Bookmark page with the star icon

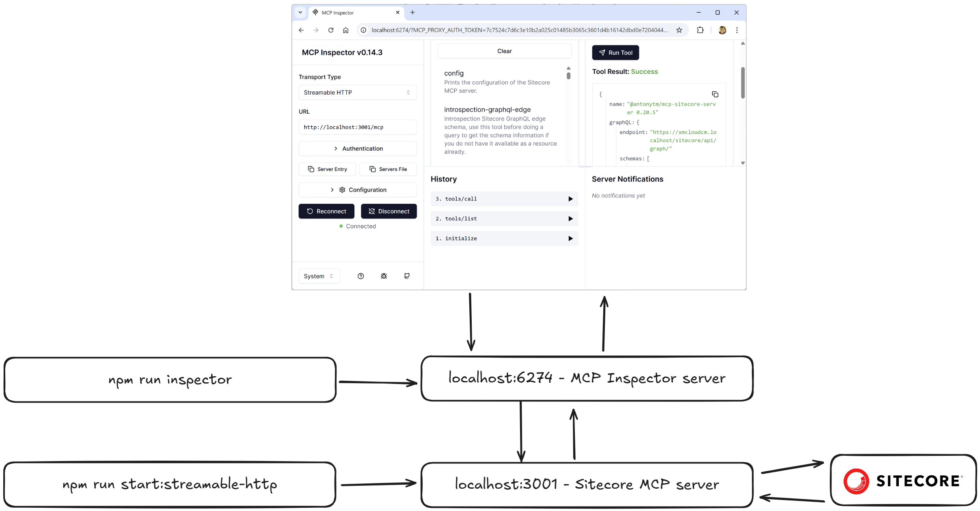pyautogui.click(x=679, y=30)
